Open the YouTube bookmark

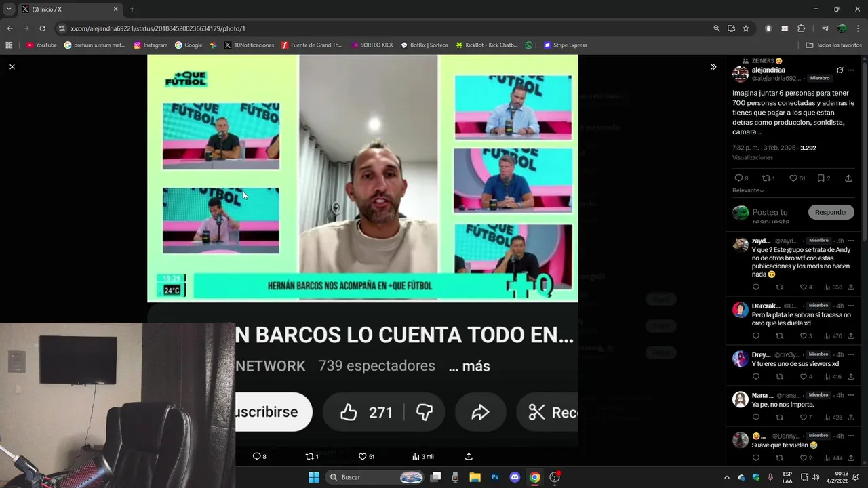pos(41,45)
